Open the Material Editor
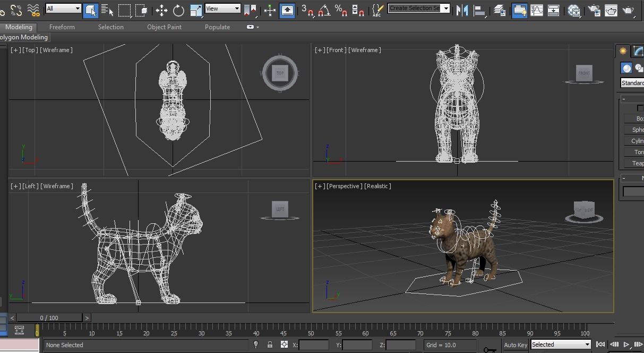The image size is (644, 353). (x=574, y=10)
